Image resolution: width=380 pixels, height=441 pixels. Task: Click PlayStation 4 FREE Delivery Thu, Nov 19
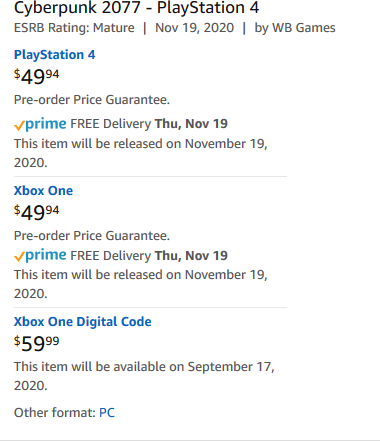(149, 124)
